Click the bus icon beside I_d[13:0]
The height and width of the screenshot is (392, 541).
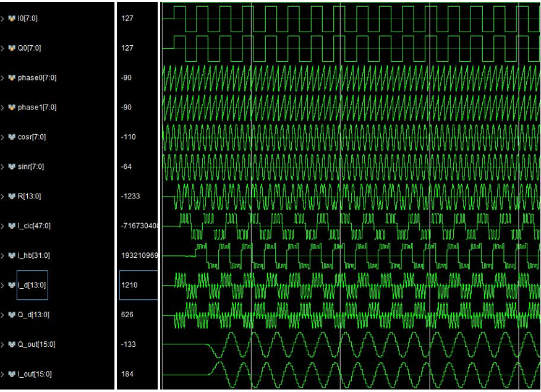12,286
